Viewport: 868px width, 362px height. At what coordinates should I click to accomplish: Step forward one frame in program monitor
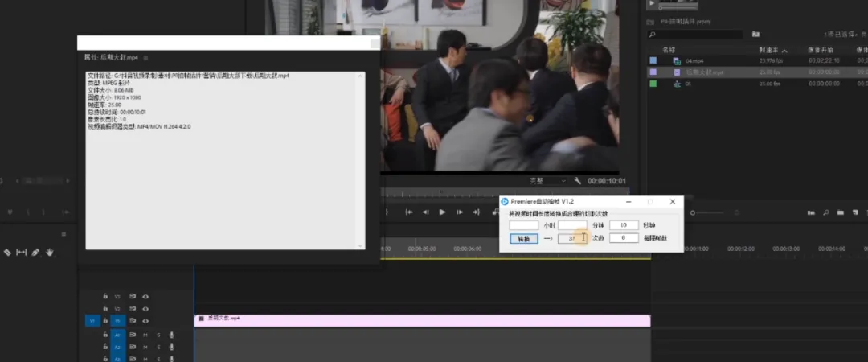[x=459, y=212]
